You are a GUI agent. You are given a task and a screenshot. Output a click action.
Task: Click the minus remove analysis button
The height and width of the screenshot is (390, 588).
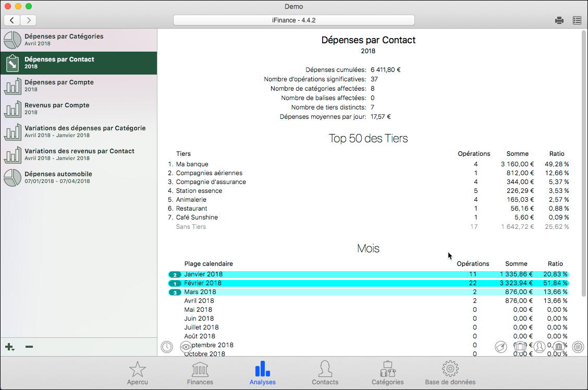coord(29,347)
